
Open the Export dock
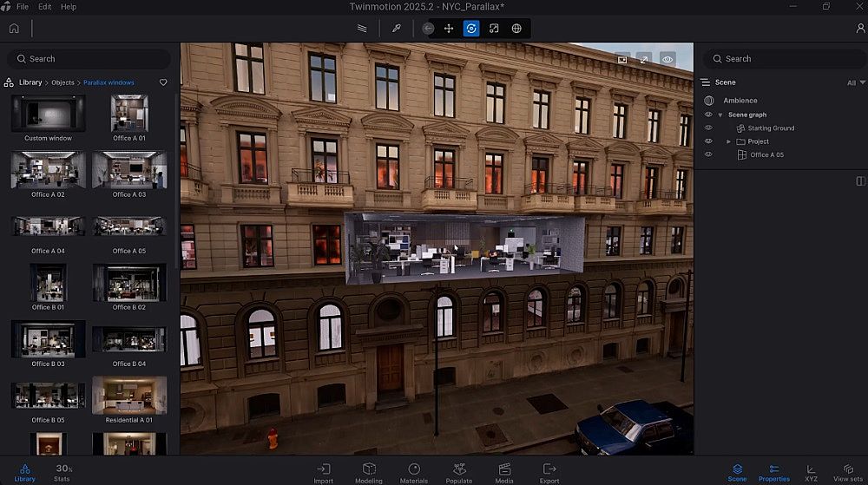pyautogui.click(x=549, y=473)
